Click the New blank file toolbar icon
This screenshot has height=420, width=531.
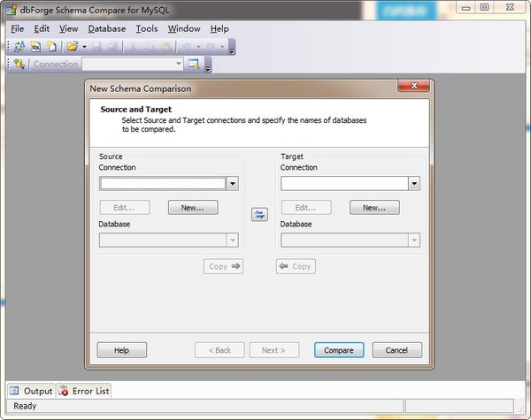point(51,46)
